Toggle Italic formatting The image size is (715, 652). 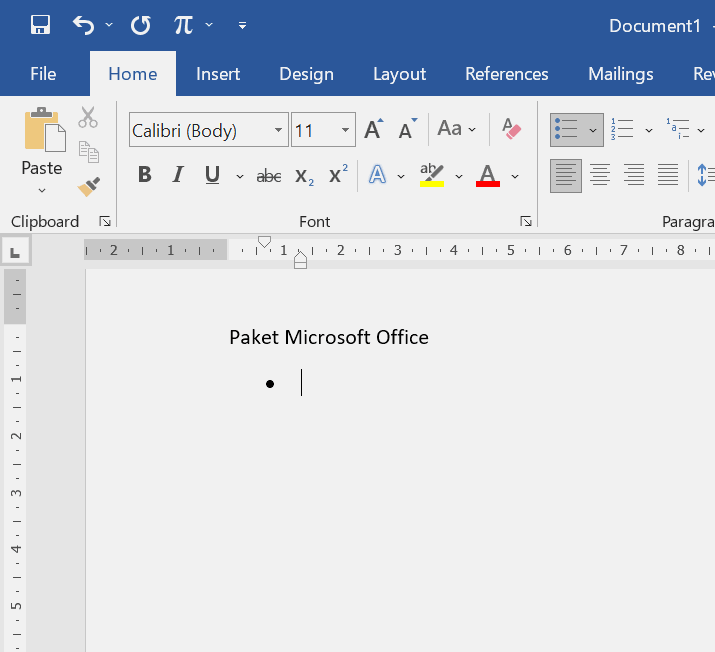pyautogui.click(x=178, y=176)
